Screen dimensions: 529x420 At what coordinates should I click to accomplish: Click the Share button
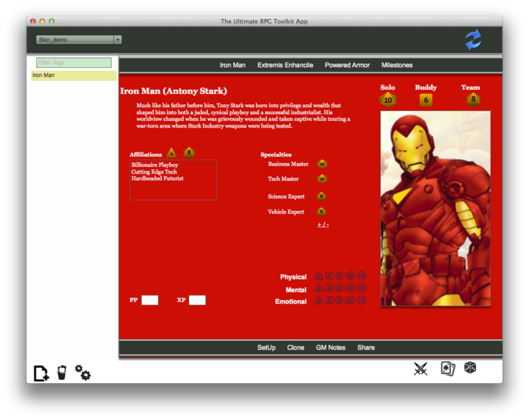(366, 347)
